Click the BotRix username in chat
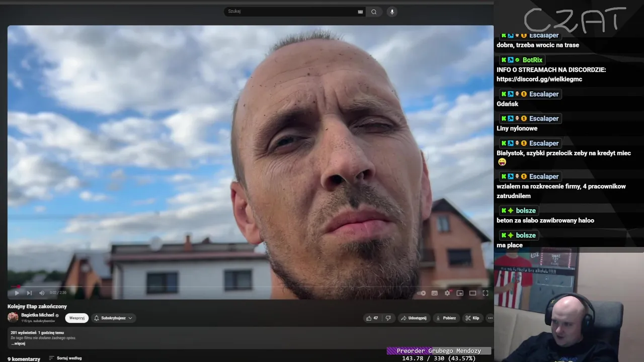The height and width of the screenshot is (362, 644). pyautogui.click(x=532, y=60)
